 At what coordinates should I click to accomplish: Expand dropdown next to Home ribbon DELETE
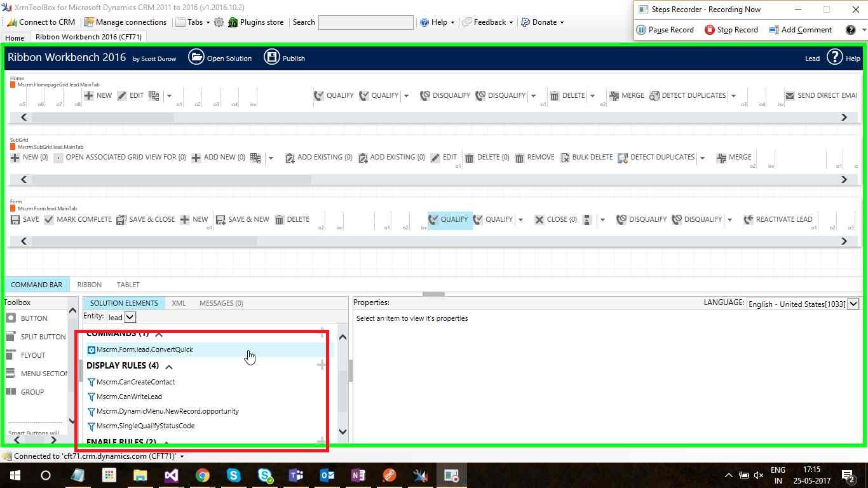(x=592, y=96)
